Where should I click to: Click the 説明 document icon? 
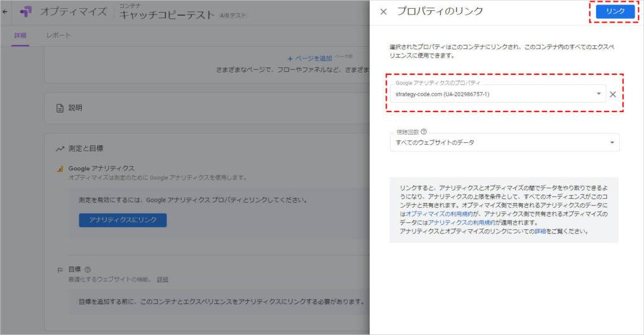[x=60, y=108]
